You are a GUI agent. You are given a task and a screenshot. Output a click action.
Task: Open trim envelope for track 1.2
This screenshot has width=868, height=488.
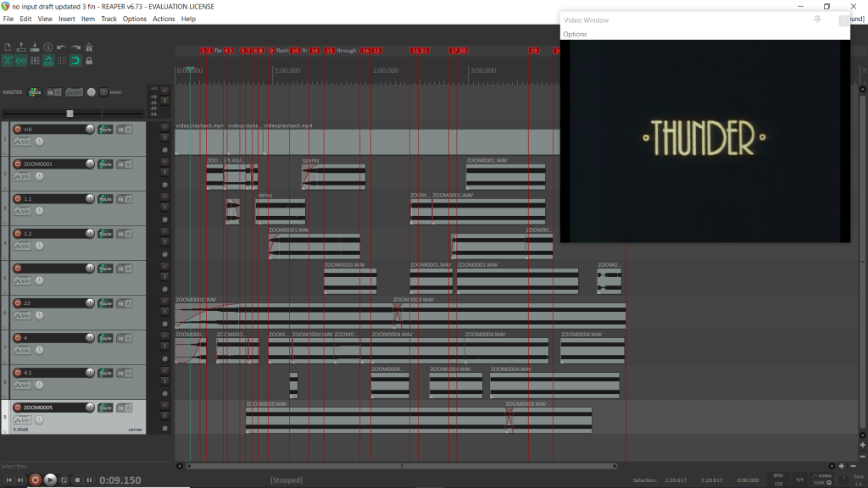click(x=23, y=247)
